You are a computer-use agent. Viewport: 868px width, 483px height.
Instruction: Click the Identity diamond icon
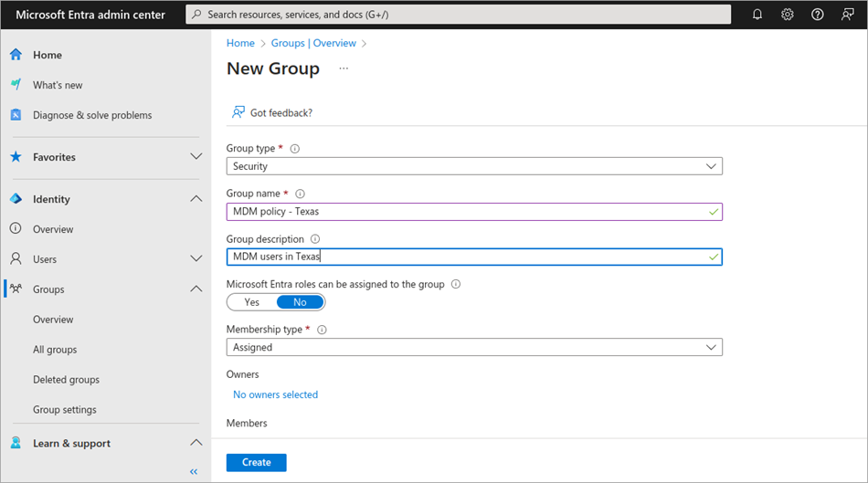16,199
